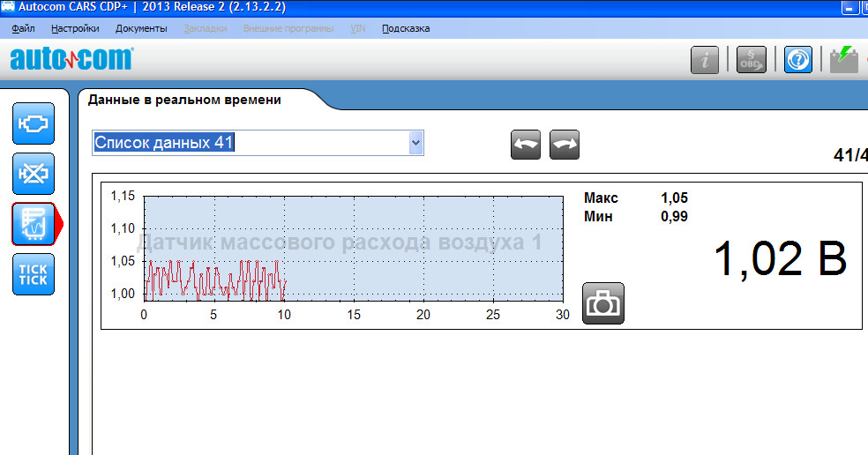Click the 1,02 В voltage readout
The width and height of the screenshot is (868, 455).
point(780,259)
